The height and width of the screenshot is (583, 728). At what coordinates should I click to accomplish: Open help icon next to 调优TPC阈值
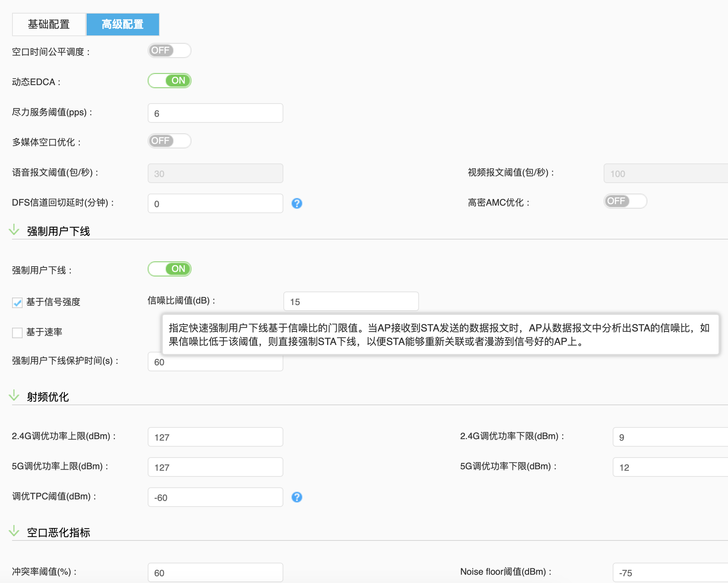[x=297, y=497]
